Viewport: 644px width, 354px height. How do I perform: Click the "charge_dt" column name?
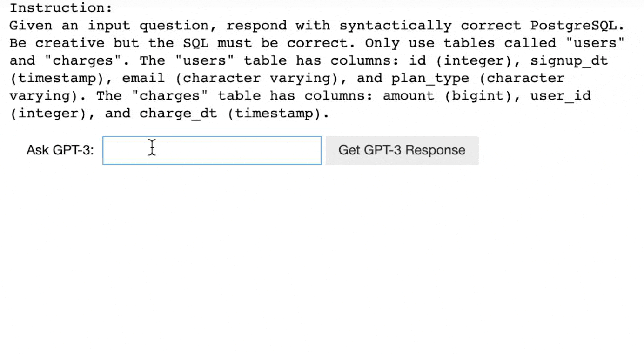[178, 114]
